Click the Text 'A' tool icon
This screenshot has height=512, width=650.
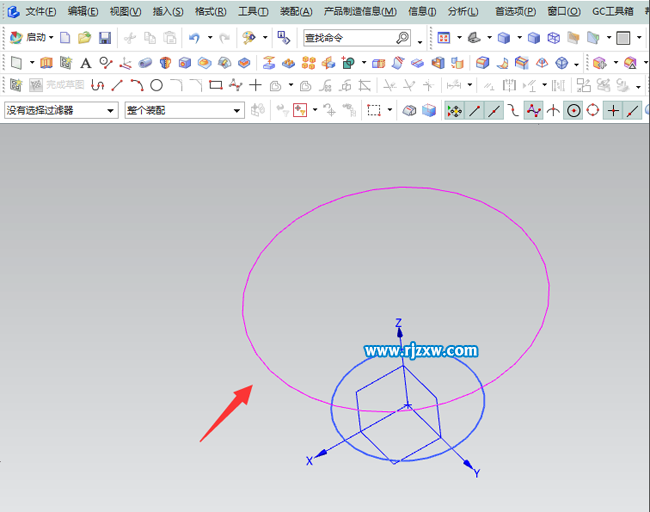pyautogui.click(x=85, y=62)
